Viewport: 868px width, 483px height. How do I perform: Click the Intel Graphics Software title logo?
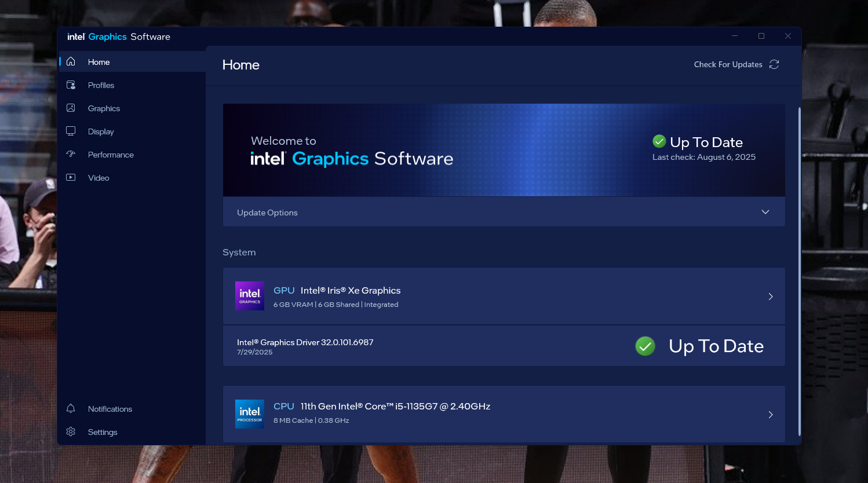click(119, 36)
